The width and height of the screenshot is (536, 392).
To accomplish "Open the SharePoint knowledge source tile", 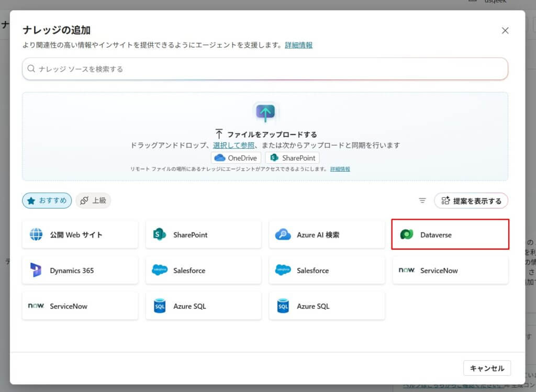I will coord(203,234).
